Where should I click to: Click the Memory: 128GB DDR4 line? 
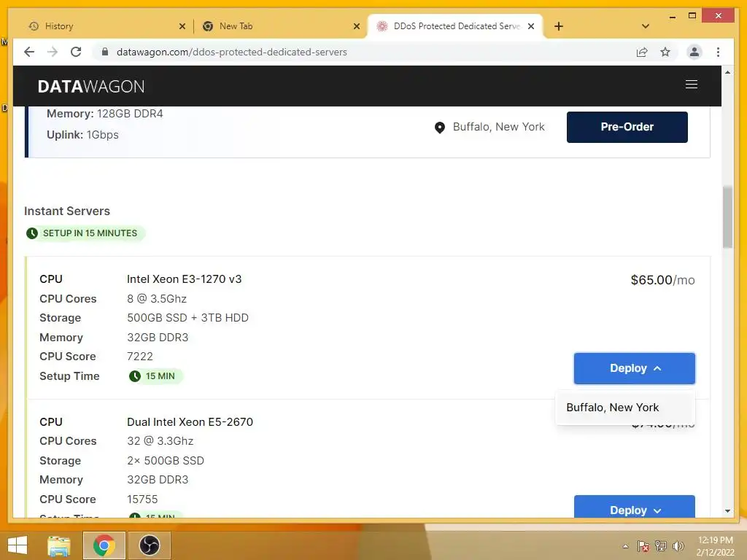(105, 113)
